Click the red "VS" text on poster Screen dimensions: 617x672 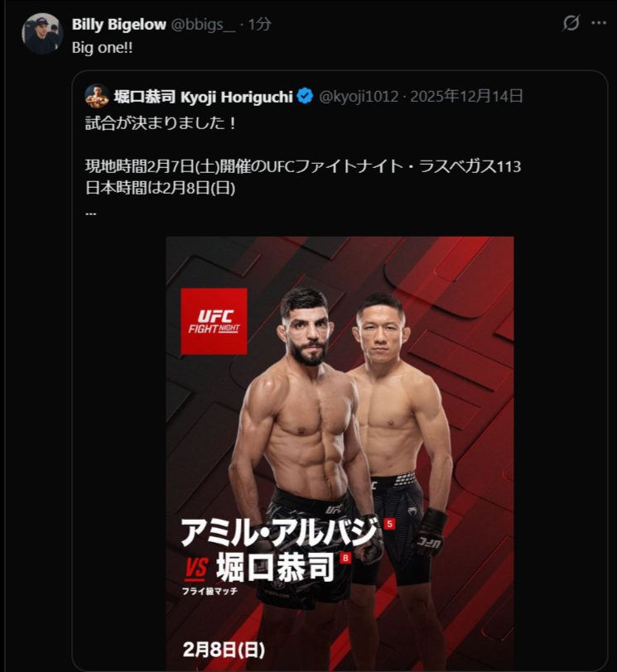pyautogui.click(x=196, y=569)
